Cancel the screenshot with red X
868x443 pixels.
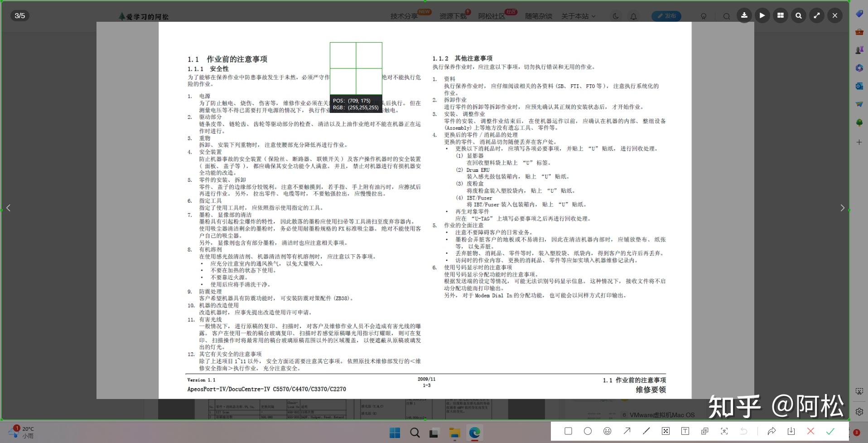click(x=810, y=431)
